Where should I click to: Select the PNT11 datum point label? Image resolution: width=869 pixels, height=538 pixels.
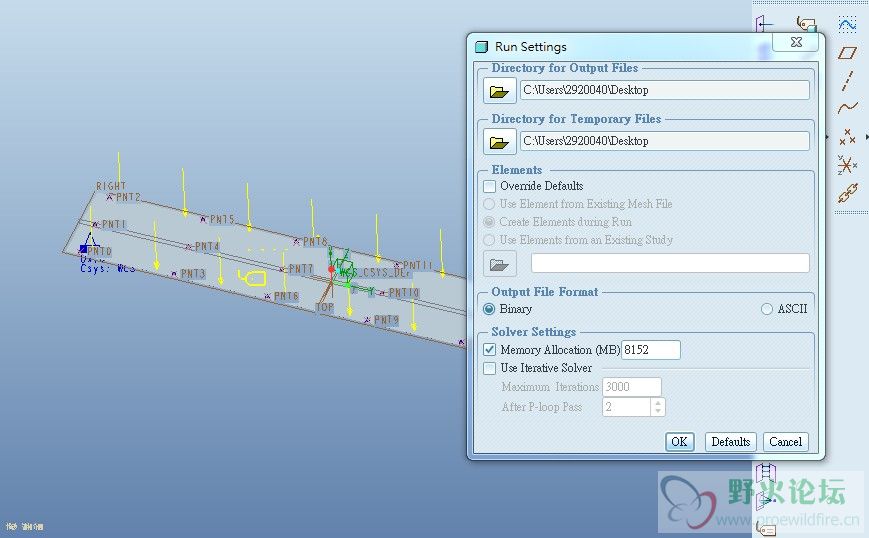417,265
